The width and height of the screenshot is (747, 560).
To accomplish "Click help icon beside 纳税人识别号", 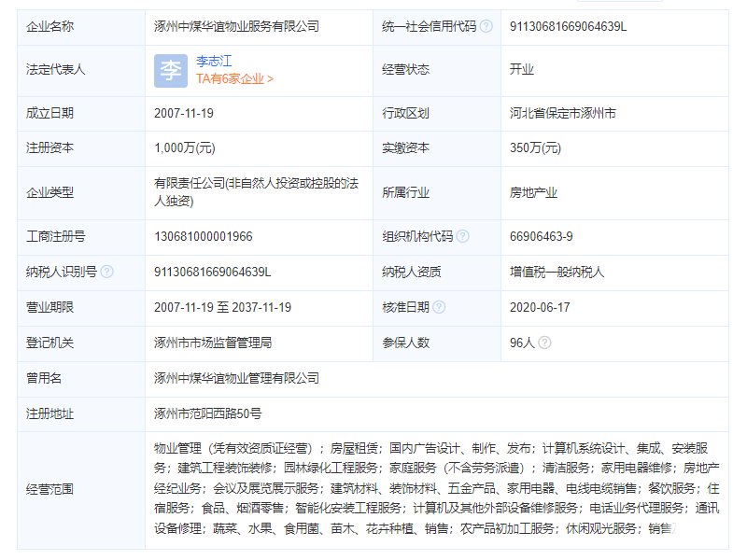I will point(107,272).
